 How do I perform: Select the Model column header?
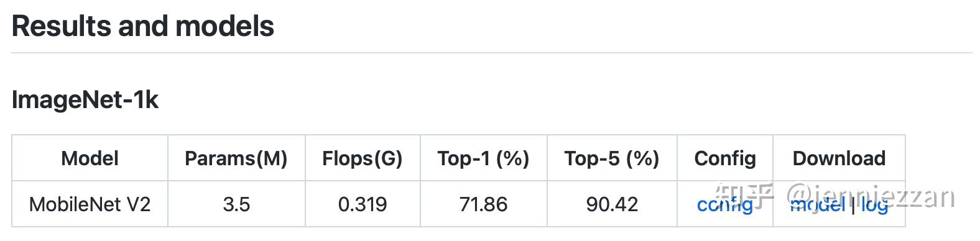pos(90,158)
